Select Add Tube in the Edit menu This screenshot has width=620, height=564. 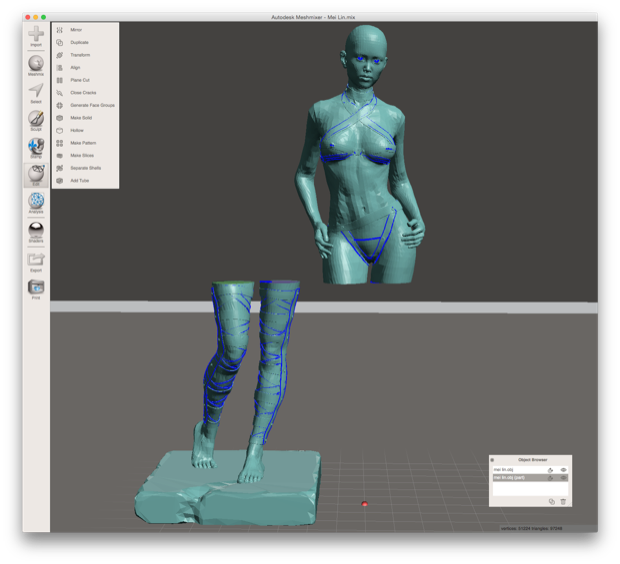coord(85,181)
